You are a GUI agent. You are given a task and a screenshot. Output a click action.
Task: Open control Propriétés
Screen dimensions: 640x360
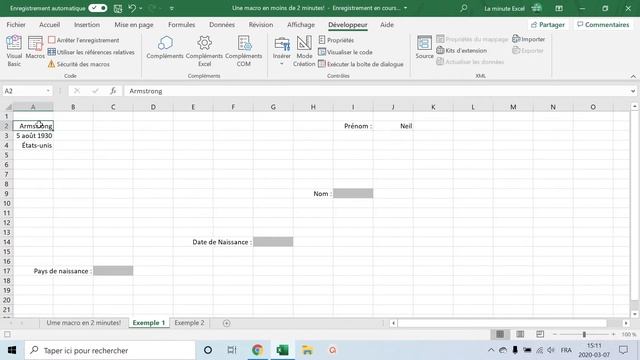[336, 40]
